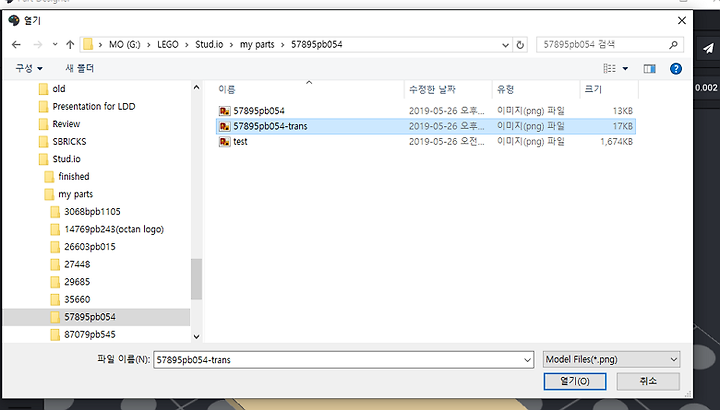Open the 구성 organize menu
Screen dimensions: 720x410
29,68
